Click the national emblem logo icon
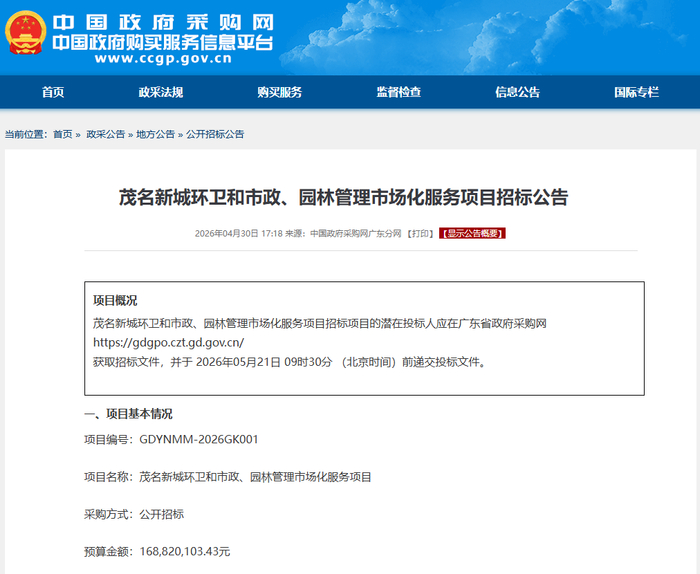This screenshot has height=574, width=700. tap(25, 33)
